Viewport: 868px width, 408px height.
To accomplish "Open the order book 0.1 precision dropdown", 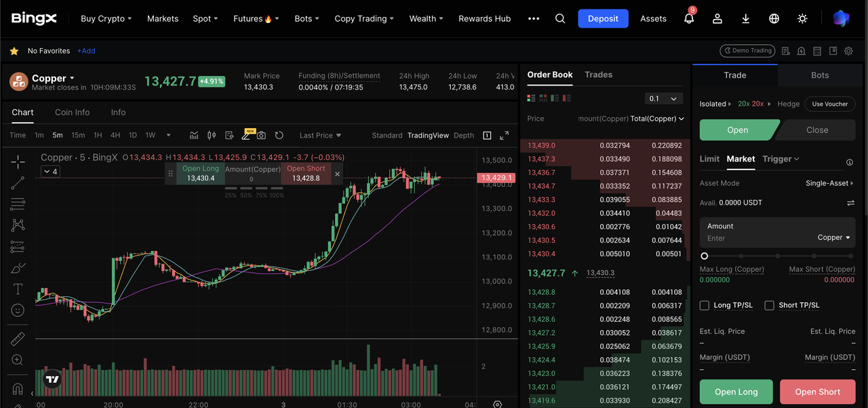I will pos(663,99).
